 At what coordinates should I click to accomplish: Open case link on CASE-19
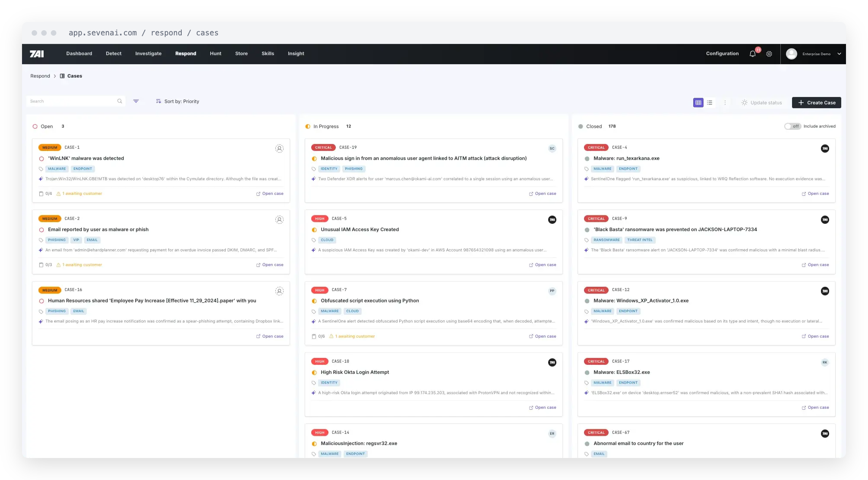[543, 194]
